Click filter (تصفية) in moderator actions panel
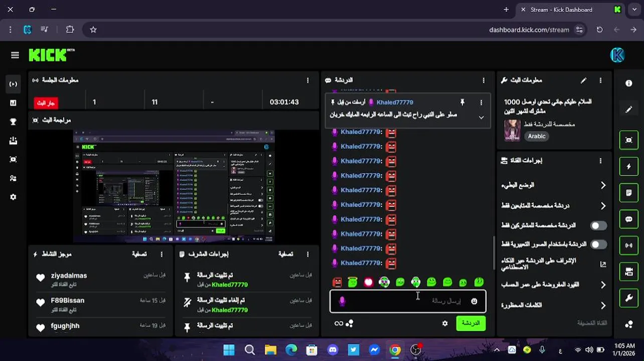Viewport: 644px width, 361px height. coord(286,254)
